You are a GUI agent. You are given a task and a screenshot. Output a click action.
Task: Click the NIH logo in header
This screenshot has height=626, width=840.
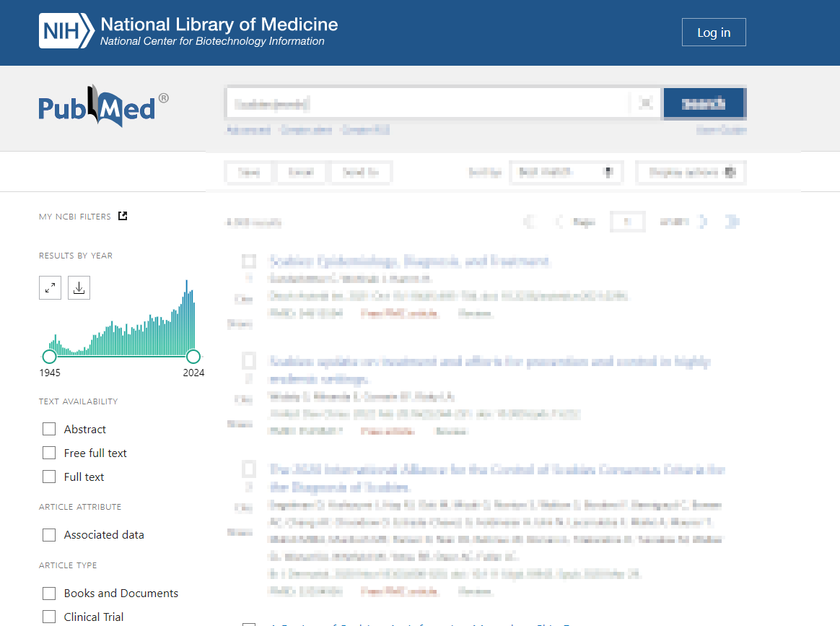point(66,32)
